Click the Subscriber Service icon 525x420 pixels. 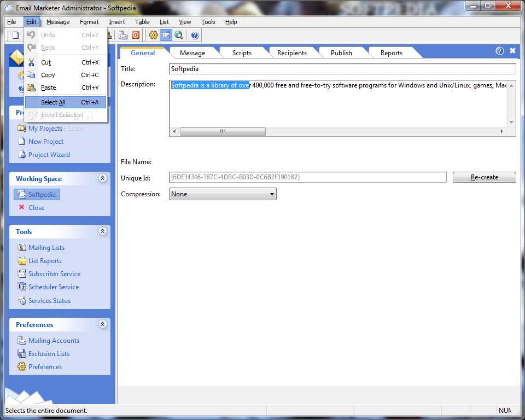click(22, 273)
